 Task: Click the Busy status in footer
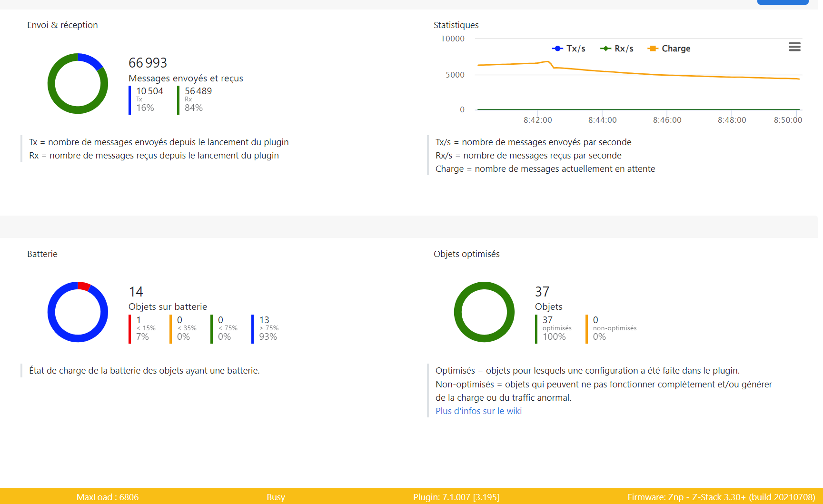click(276, 497)
